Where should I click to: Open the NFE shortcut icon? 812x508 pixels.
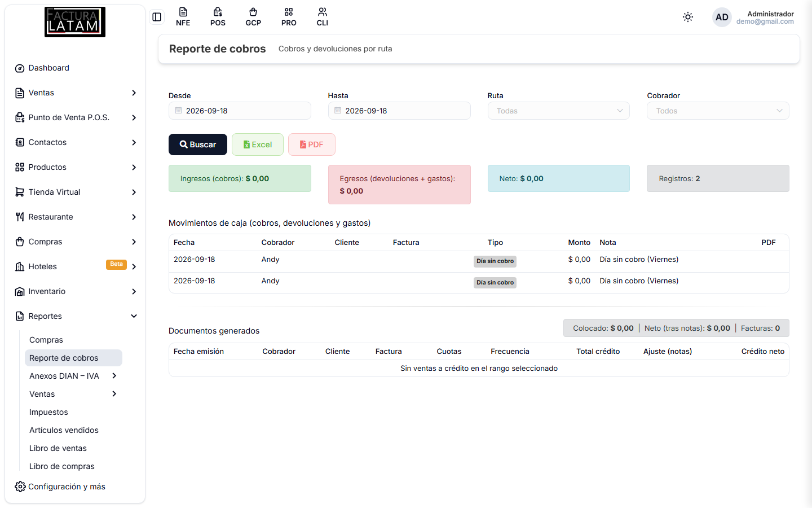tap(183, 17)
